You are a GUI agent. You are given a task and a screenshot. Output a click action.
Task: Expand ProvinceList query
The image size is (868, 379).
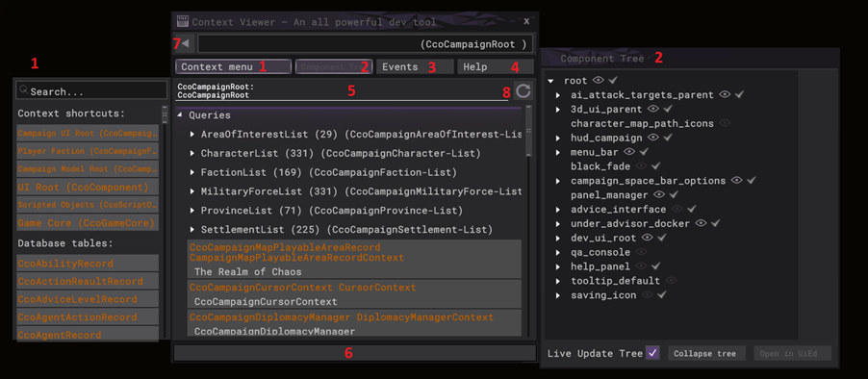click(x=192, y=211)
